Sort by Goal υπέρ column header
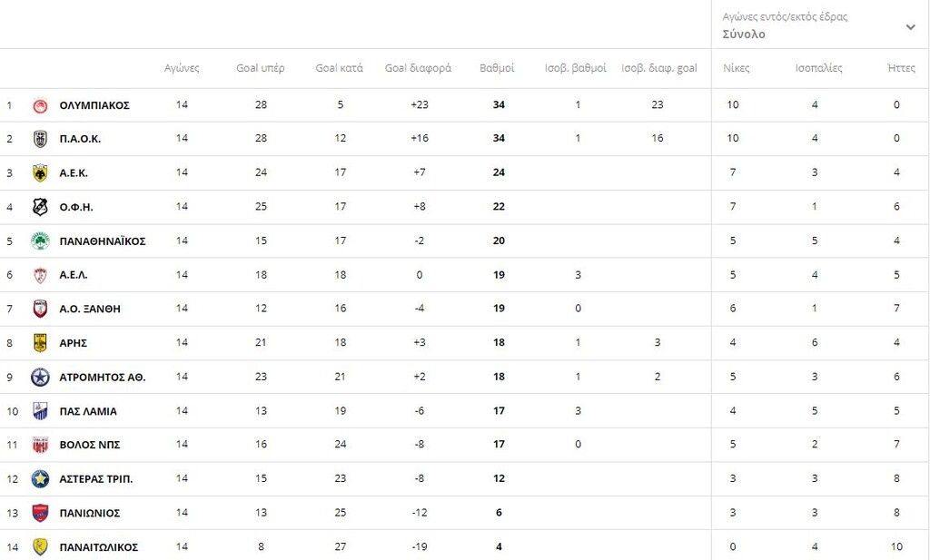930x560 pixels. [x=261, y=68]
